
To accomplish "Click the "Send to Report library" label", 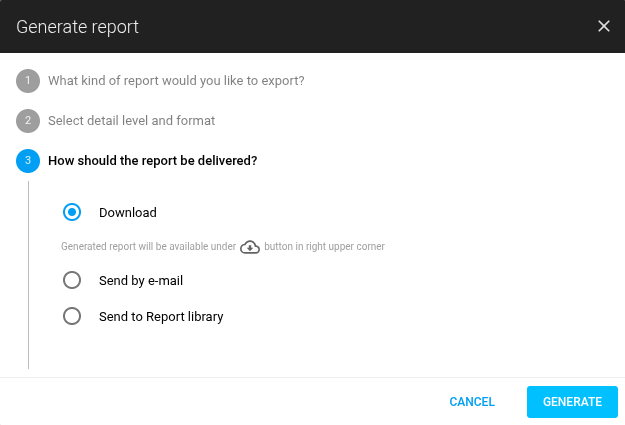I will pyautogui.click(x=161, y=317).
